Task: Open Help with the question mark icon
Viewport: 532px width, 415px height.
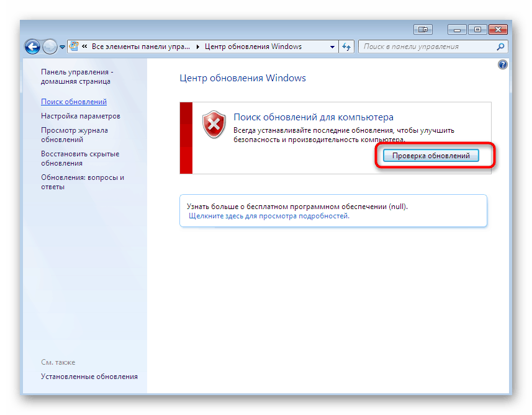Action: click(502, 65)
